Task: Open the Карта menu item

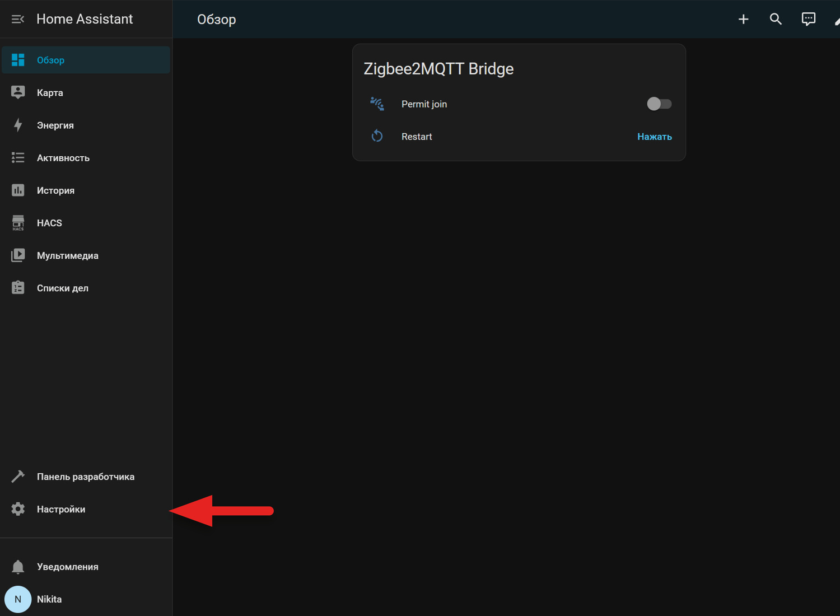Action: point(86,92)
